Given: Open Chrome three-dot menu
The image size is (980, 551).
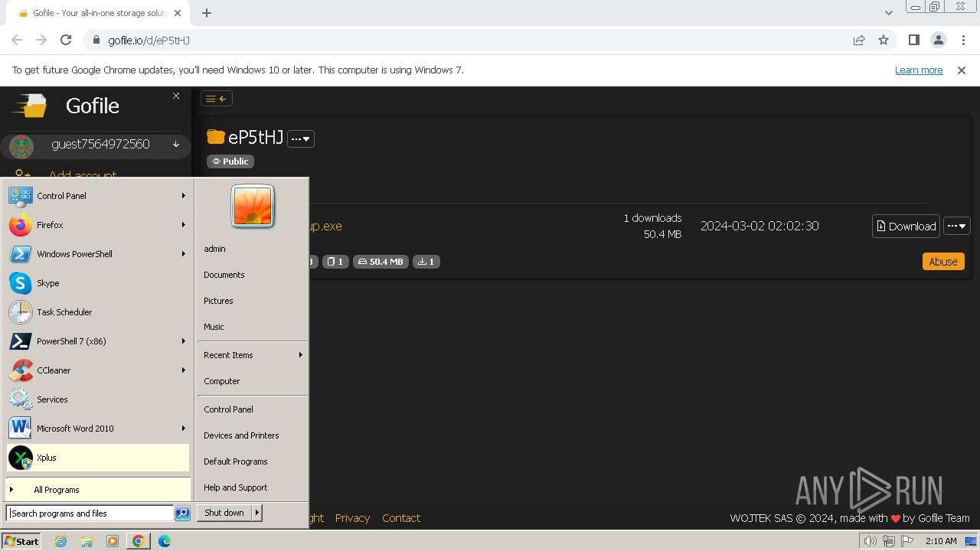Looking at the screenshot, I should (962, 40).
